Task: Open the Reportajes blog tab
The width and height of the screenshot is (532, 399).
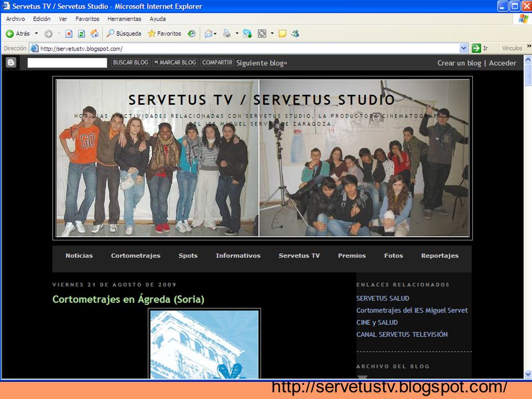Action: click(x=439, y=256)
